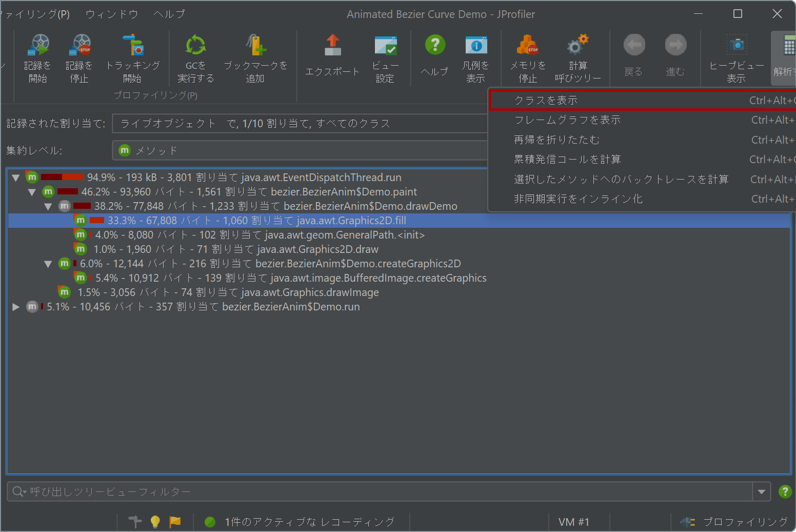
Task: Select the java.awt.Graphics2D.fill row
Action: coord(399,220)
